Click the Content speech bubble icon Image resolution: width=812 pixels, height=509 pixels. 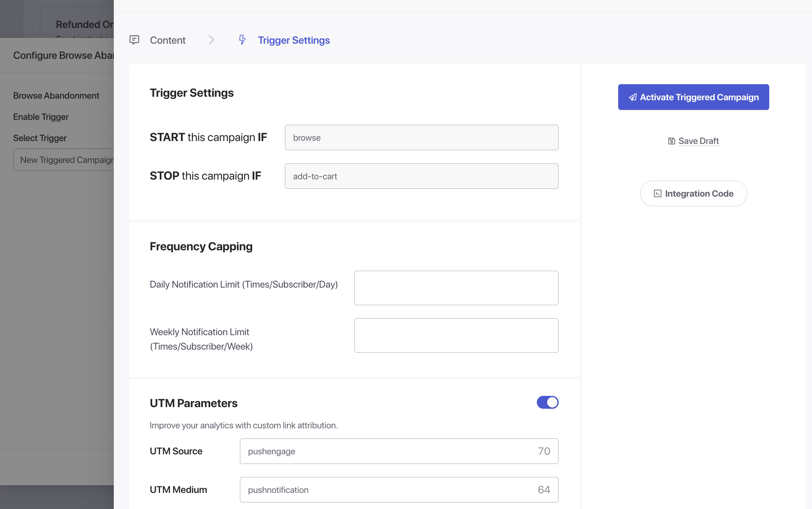pos(134,40)
